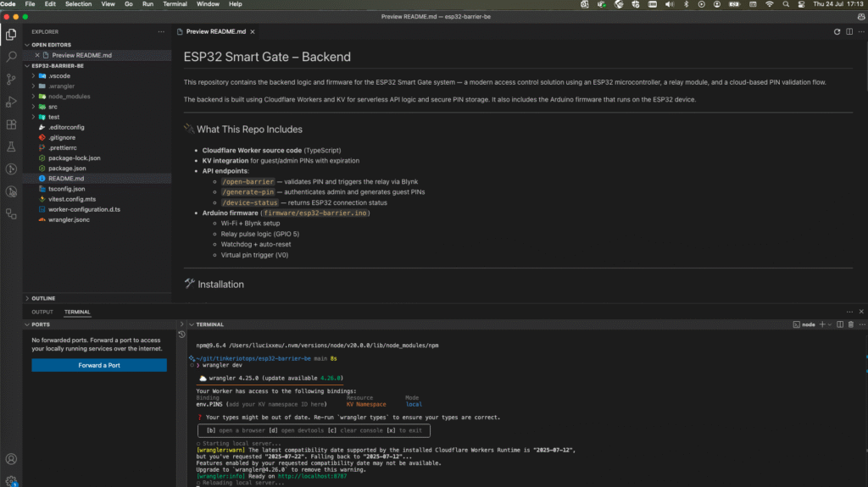Close the bottom panel
Viewport: 868px width, 487px height.
pos(861,312)
